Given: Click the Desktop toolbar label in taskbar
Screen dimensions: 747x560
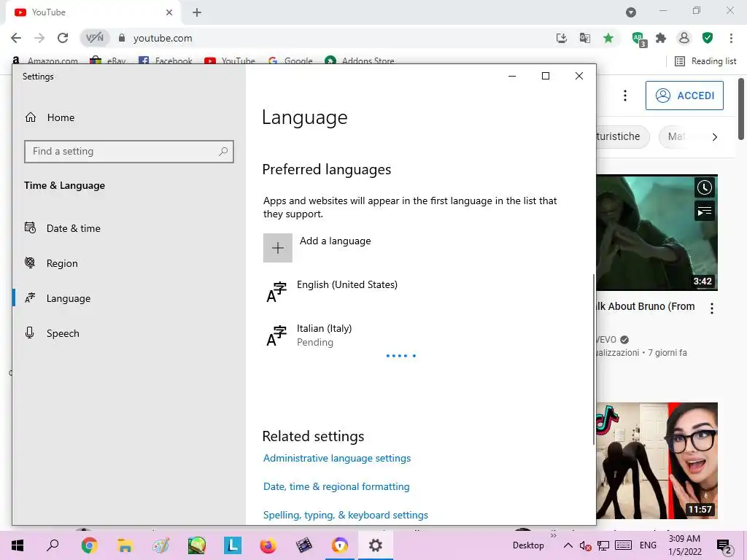Looking at the screenshot, I should (528, 545).
